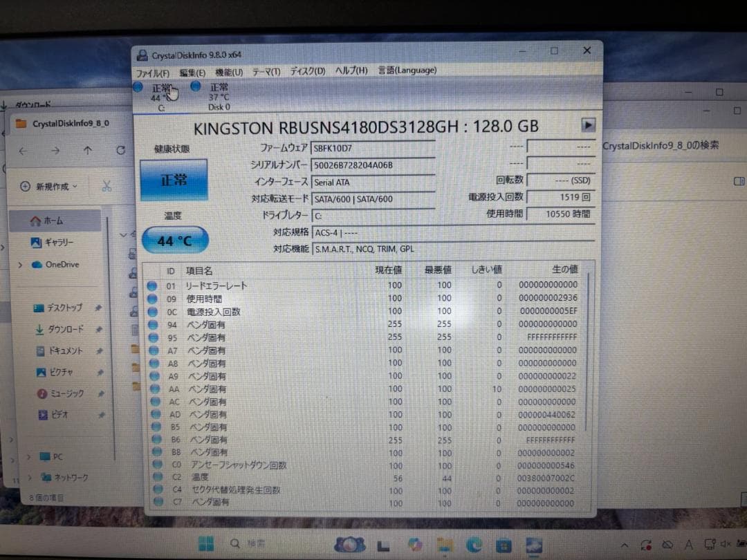This screenshot has height=560, width=747.
Task: Refresh the Explorer window
Action: [x=120, y=150]
